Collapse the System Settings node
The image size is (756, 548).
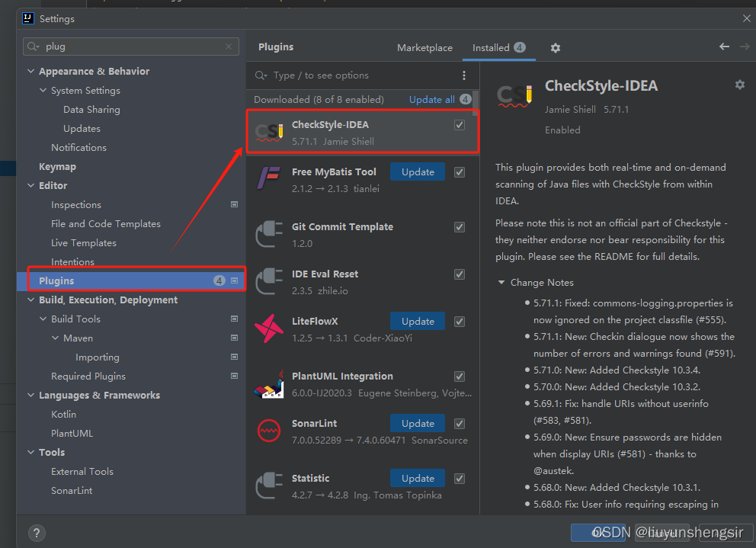point(43,90)
